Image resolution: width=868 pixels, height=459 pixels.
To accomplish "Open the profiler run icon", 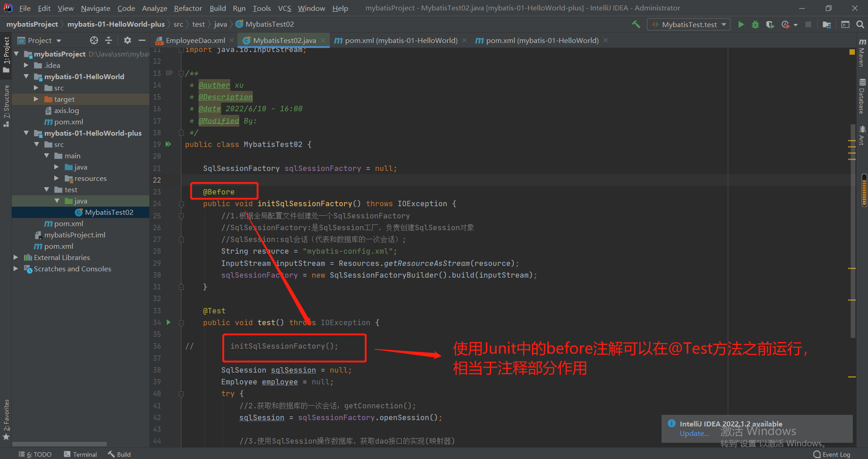I will tap(786, 24).
